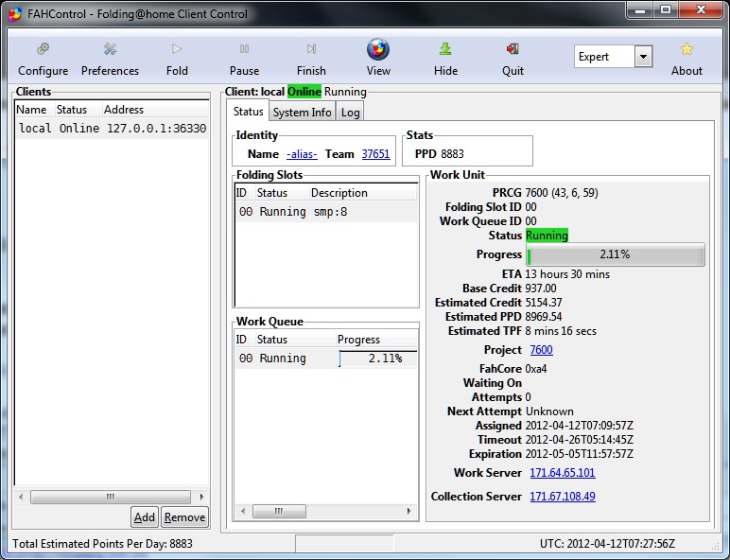Viewport: 730px width, 560px height.
Task: Select work queue 00 Running row
Action: [x=326, y=359]
